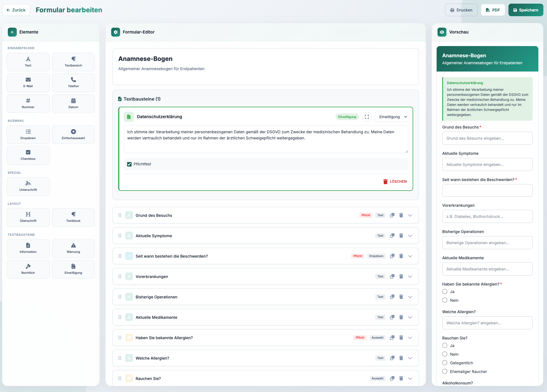Add a Checkbox element from the palette
Screen dimensions: 547x392
28,155
